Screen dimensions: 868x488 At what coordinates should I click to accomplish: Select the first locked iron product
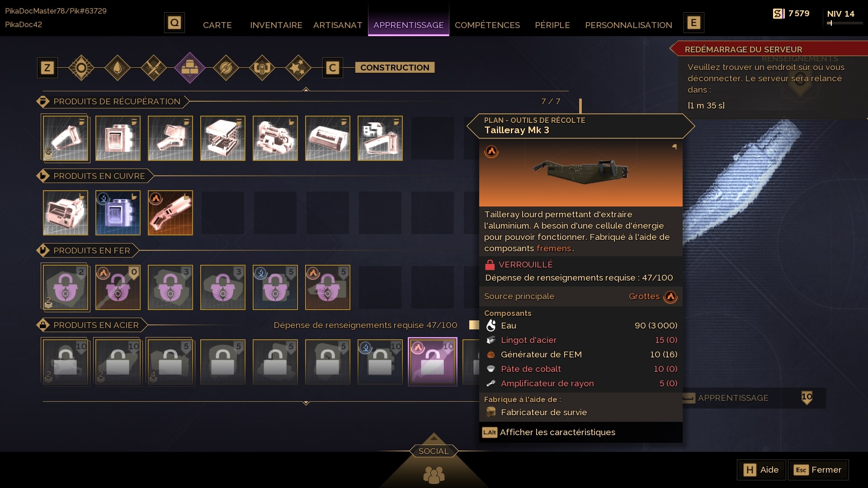pyautogui.click(x=66, y=287)
